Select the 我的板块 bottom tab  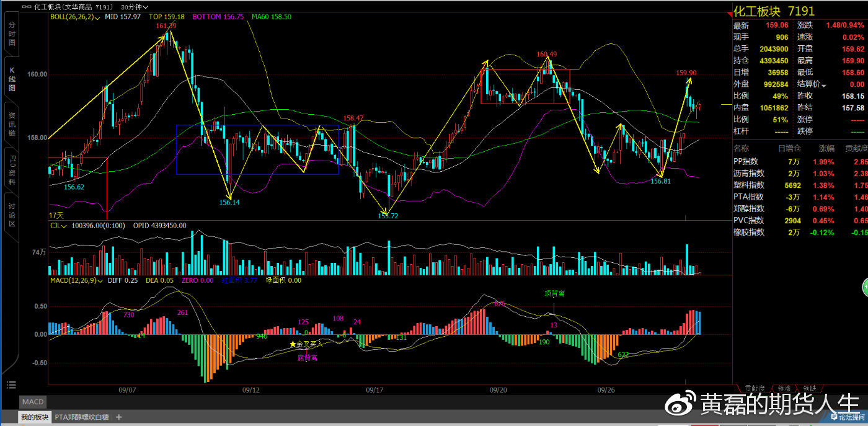34,417
